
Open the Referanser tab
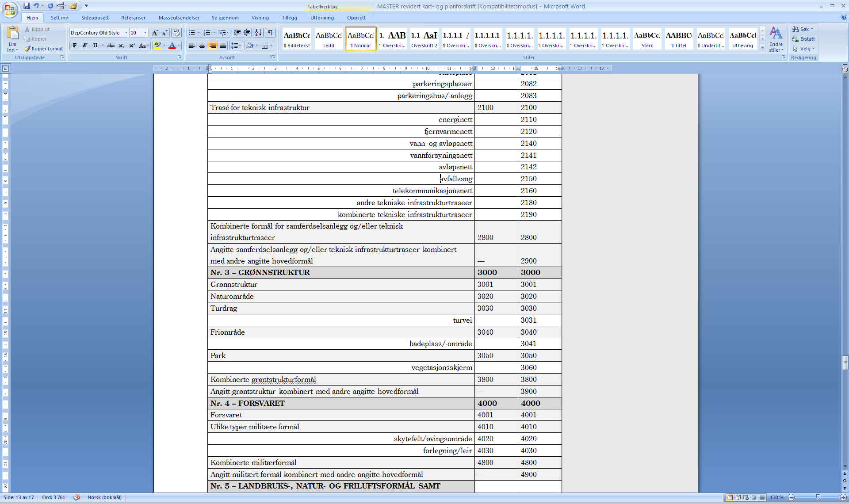(134, 18)
